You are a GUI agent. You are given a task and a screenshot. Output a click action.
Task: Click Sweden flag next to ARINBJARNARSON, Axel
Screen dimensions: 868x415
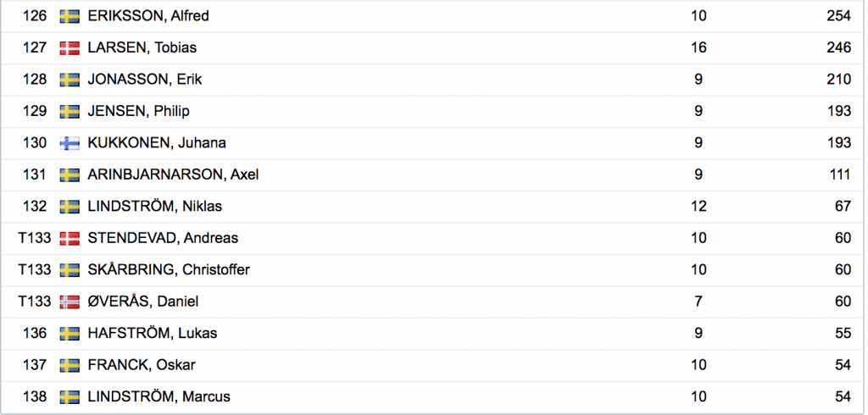70,175
